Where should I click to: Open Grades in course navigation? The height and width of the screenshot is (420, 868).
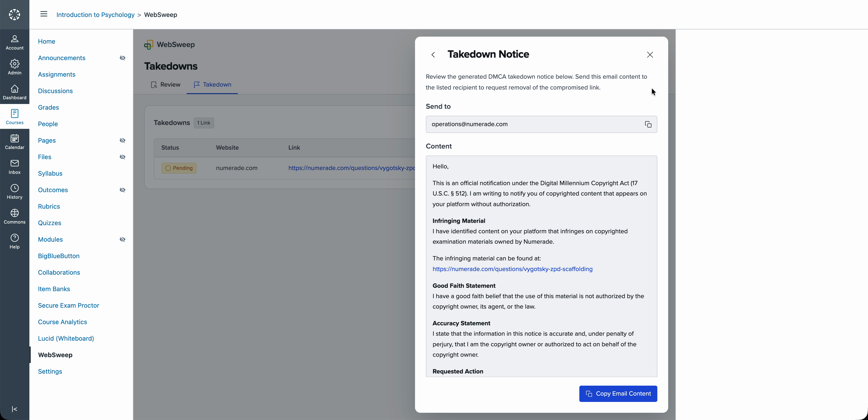pyautogui.click(x=49, y=108)
